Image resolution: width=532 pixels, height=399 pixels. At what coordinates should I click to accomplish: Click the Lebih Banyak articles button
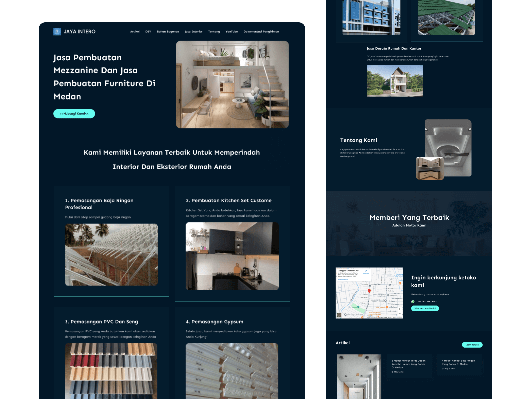click(472, 345)
